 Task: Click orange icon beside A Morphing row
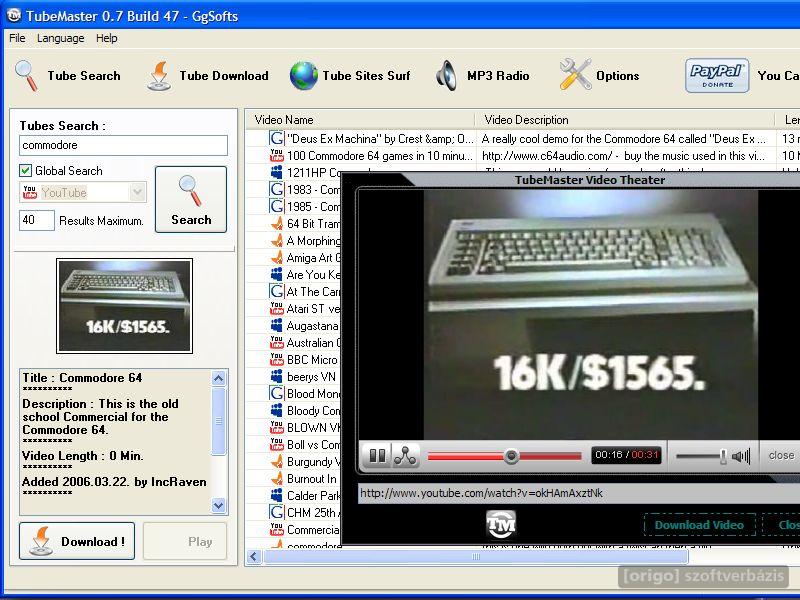277,240
